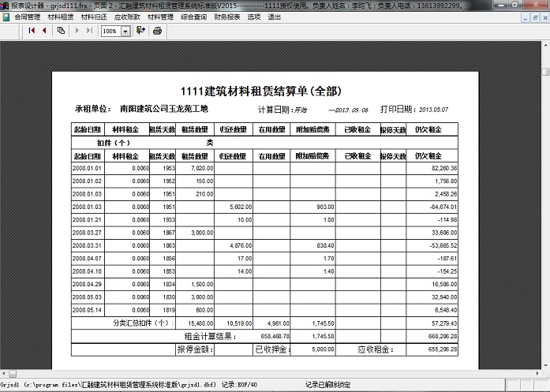
Task: Click owed rent value 82,260.36
Action: [x=444, y=168]
